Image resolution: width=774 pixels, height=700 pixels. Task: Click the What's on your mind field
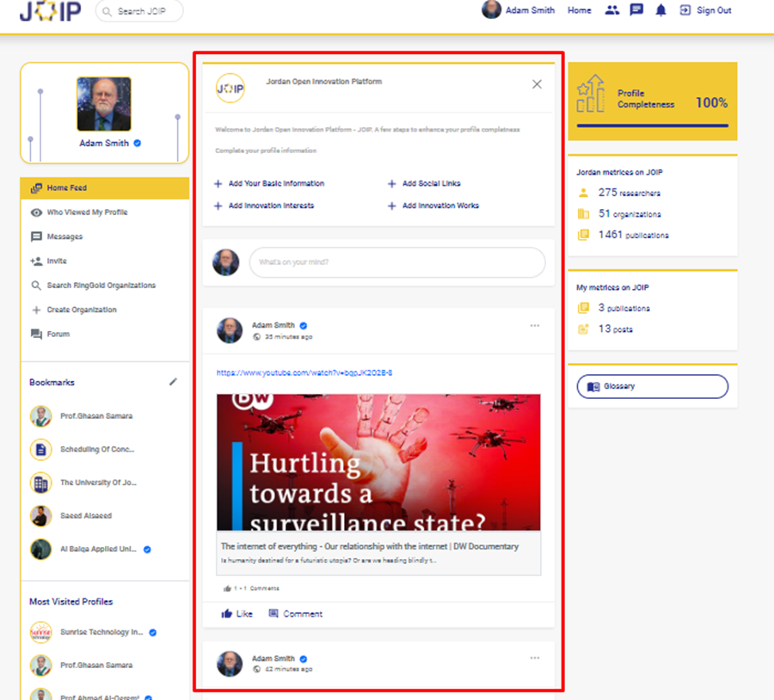tap(396, 262)
